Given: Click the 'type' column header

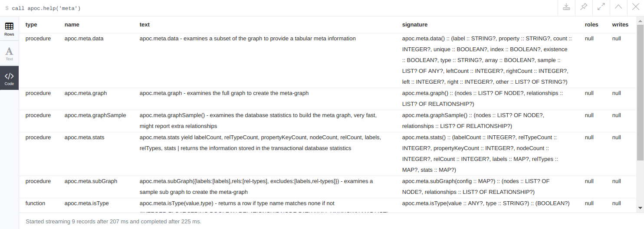Looking at the screenshot, I should tap(31, 25).
